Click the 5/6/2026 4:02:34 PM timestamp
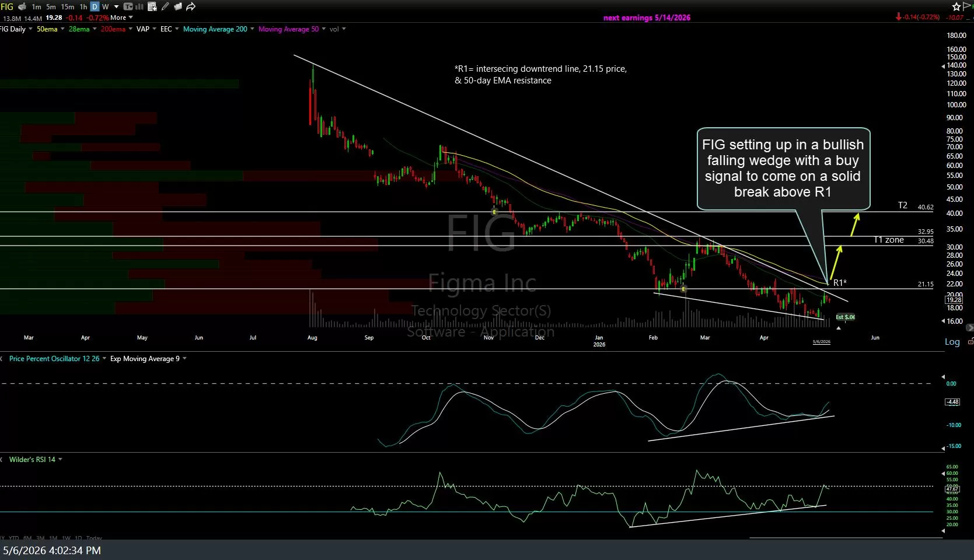974x560 pixels. [x=52, y=550]
